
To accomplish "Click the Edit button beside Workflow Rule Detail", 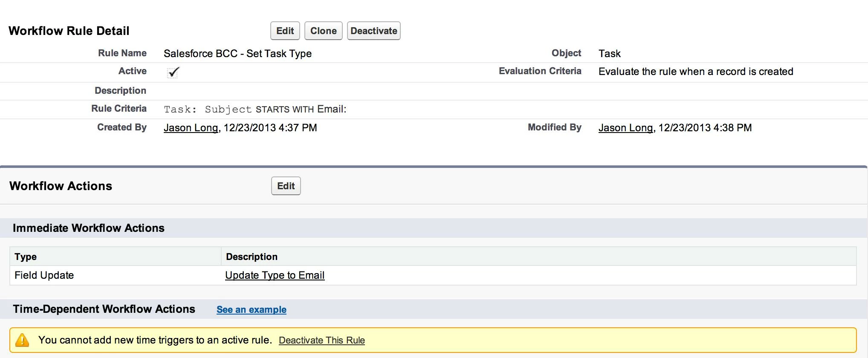I will [285, 31].
